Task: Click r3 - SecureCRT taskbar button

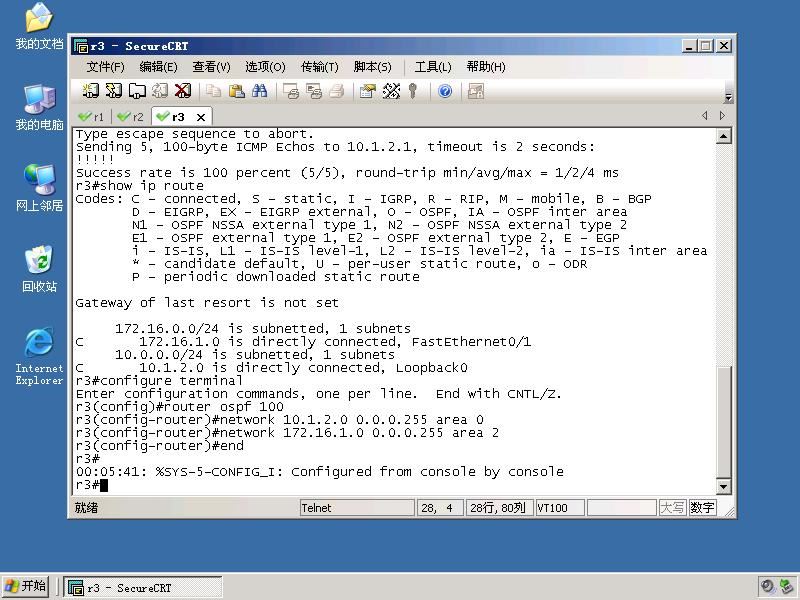Action: click(x=143, y=587)
